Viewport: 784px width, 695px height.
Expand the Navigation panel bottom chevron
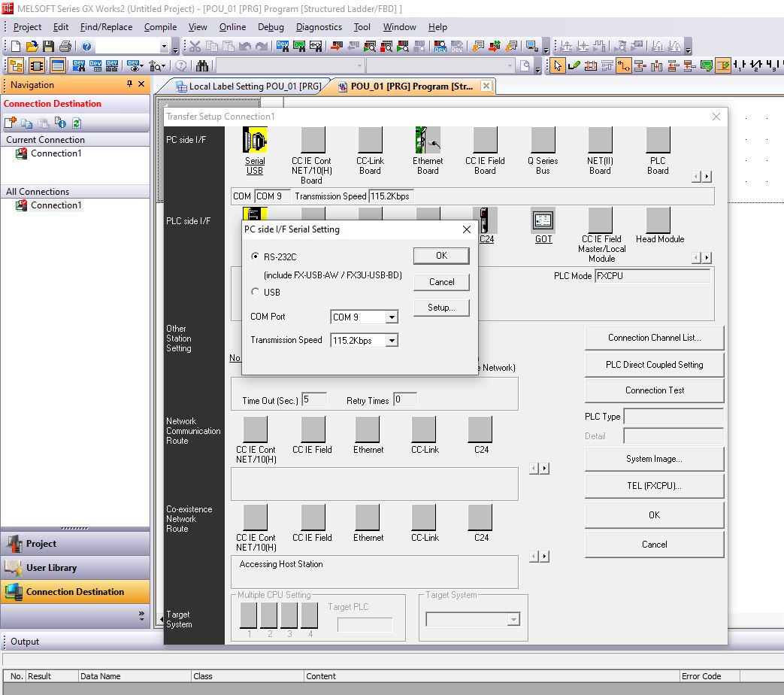tap(141, 616)
